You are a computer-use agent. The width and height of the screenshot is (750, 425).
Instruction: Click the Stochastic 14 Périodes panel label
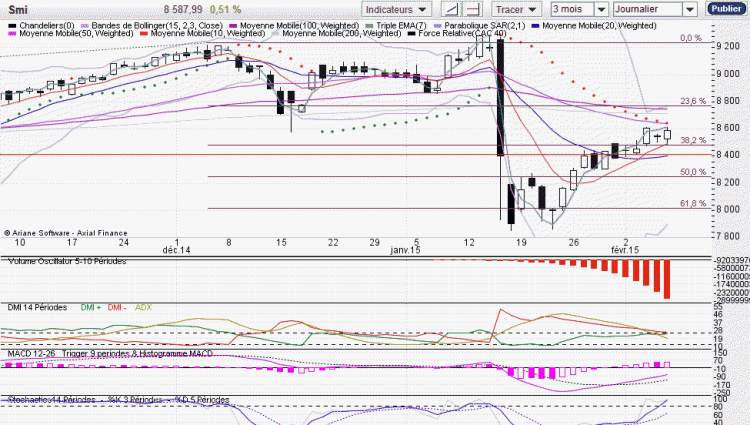pyautogui.click(x=51, y=400)
